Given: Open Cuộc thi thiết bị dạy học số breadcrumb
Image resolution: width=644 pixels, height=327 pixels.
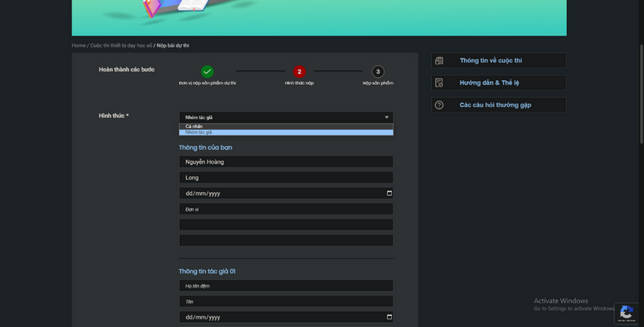Looking at the screenshot, I should tap(121, 46).
